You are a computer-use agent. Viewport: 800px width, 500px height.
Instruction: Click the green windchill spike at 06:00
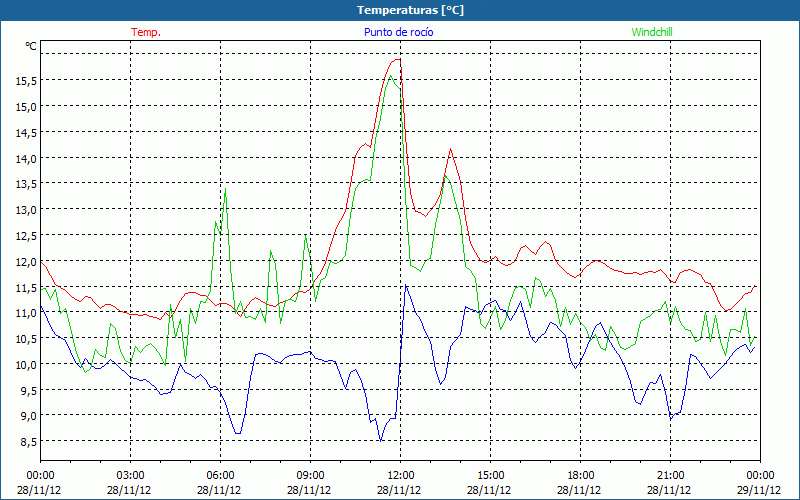click(x=225, y=189)
